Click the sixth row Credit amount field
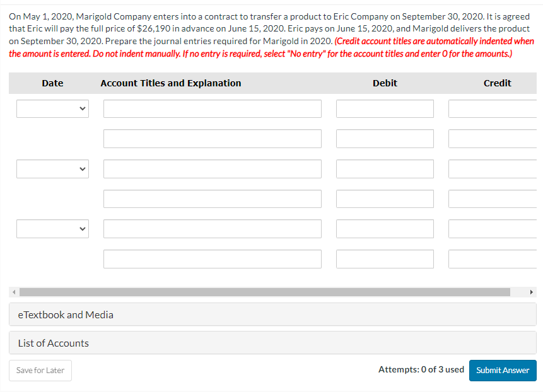This screenshot has height=392, width=543. click(x=493, y=259)
